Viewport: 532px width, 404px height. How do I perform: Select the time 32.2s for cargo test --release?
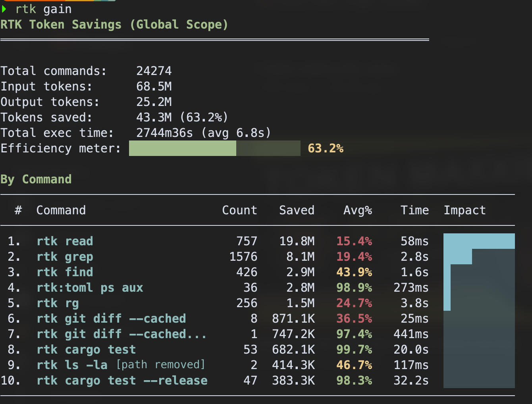pyautogui.click(x=411, y=381)
